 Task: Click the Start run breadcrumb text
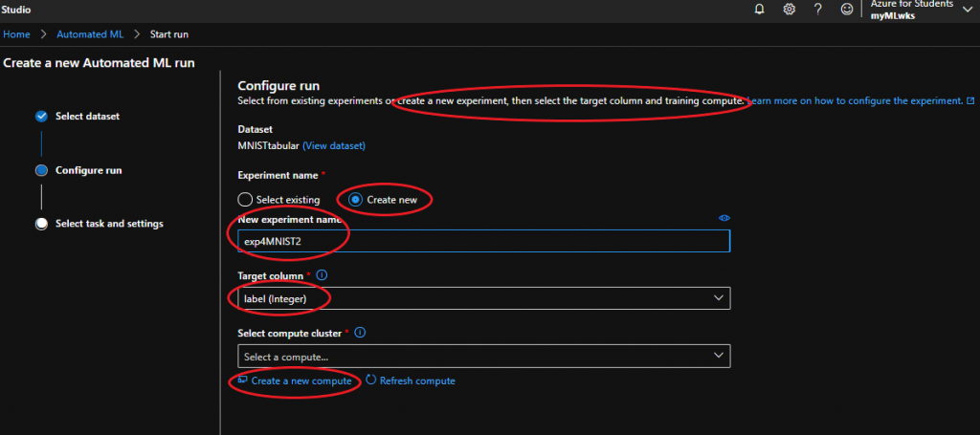169,34
